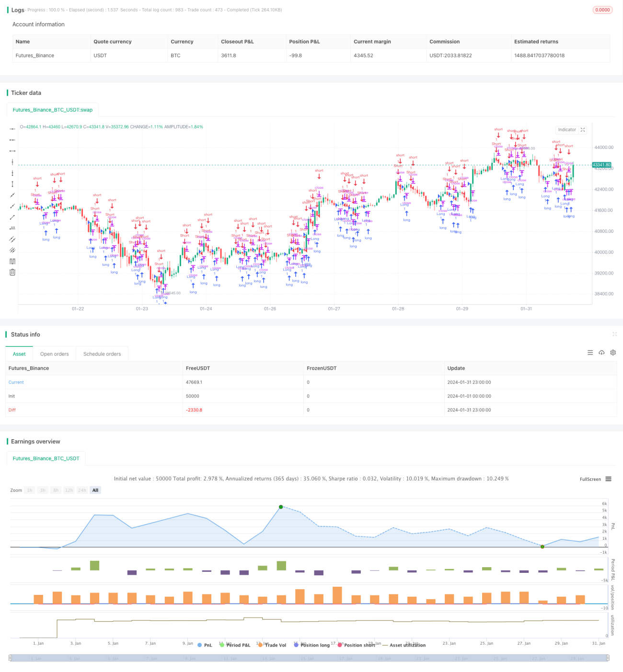This screenshot has width=623, height=672.
Task: Click the cloud download icon in Status info
Action: click(601, 353)
